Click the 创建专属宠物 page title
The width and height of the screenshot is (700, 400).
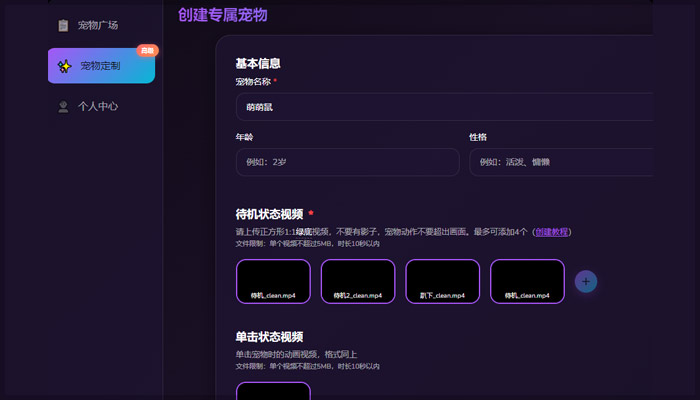point(223,15)
